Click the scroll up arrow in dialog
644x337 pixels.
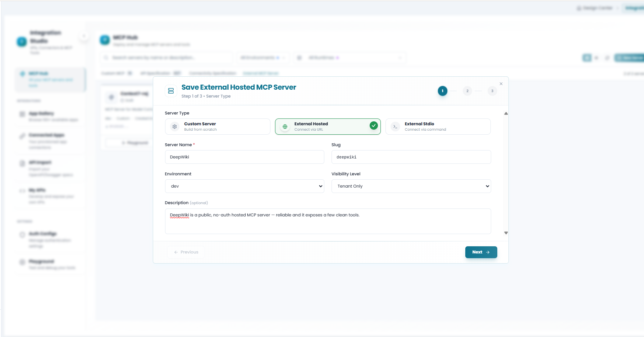click(x=506, y=113)
